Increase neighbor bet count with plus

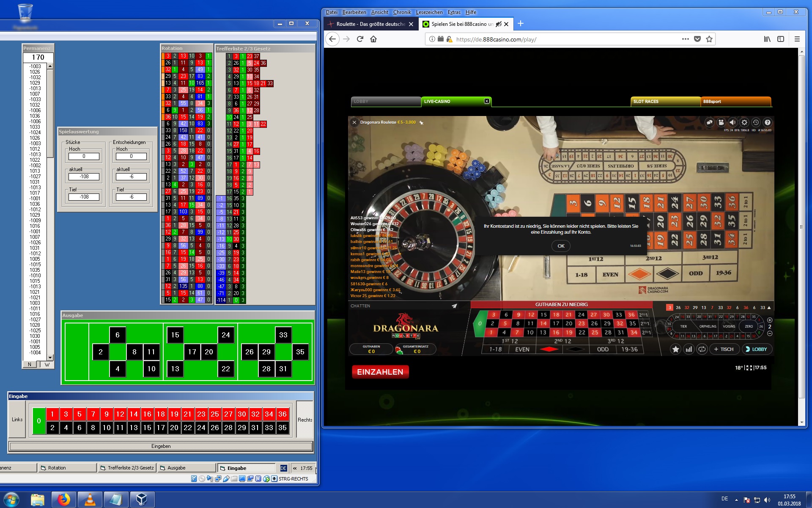click(770, 320)
